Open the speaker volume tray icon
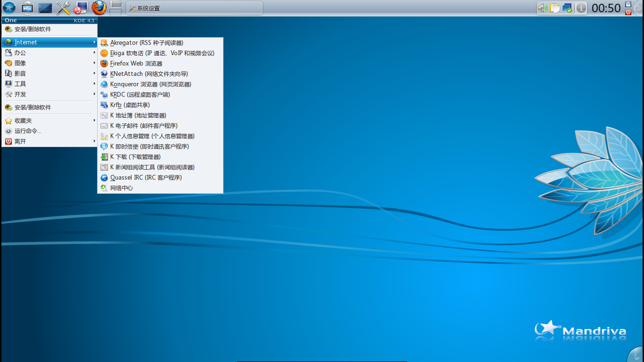The height and width of the screenshot is (362, 644). pos(543,8)
